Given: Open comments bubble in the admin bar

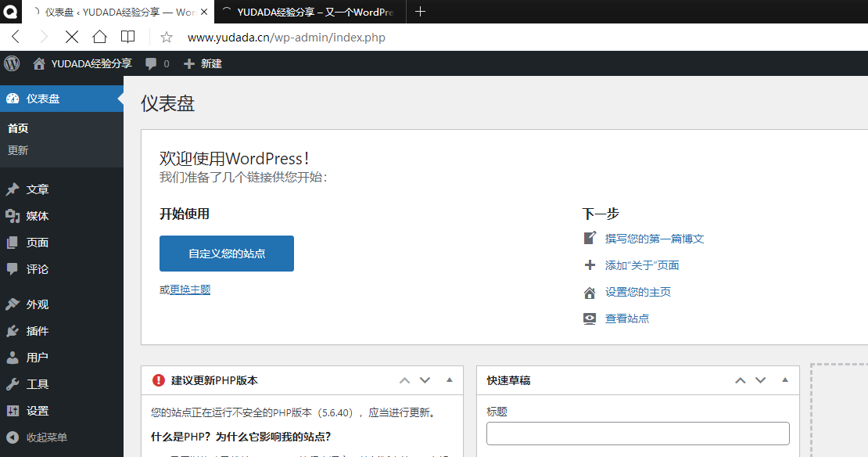Looking at the screenshot, I should point(157,63).
